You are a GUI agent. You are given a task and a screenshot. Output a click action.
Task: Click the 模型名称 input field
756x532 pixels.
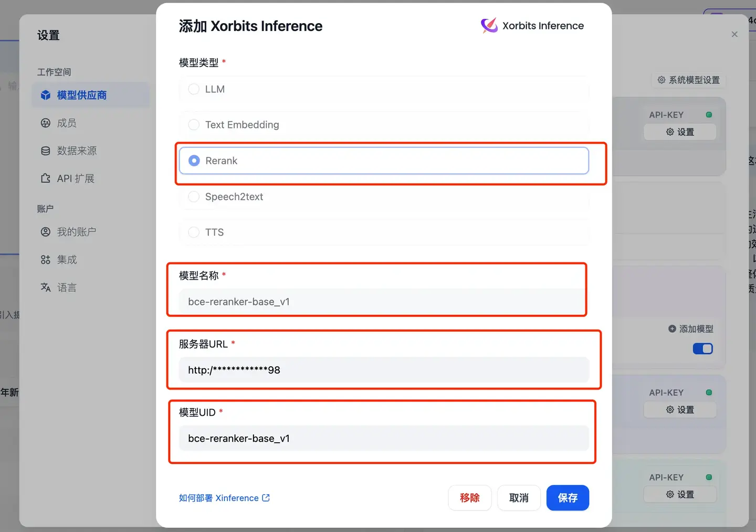pos(383,302)
